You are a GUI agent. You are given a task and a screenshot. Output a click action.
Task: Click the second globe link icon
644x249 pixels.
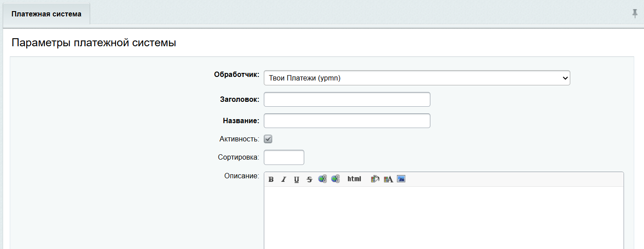click(x=335, y=179)
